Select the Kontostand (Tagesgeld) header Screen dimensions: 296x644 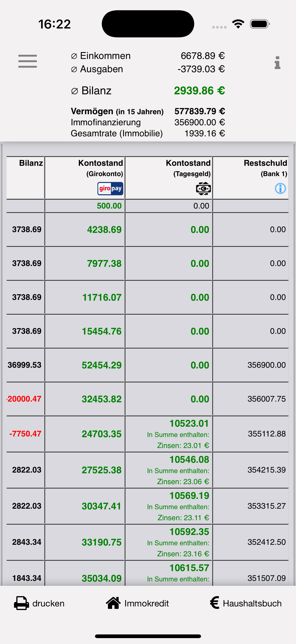pos(169,178)
